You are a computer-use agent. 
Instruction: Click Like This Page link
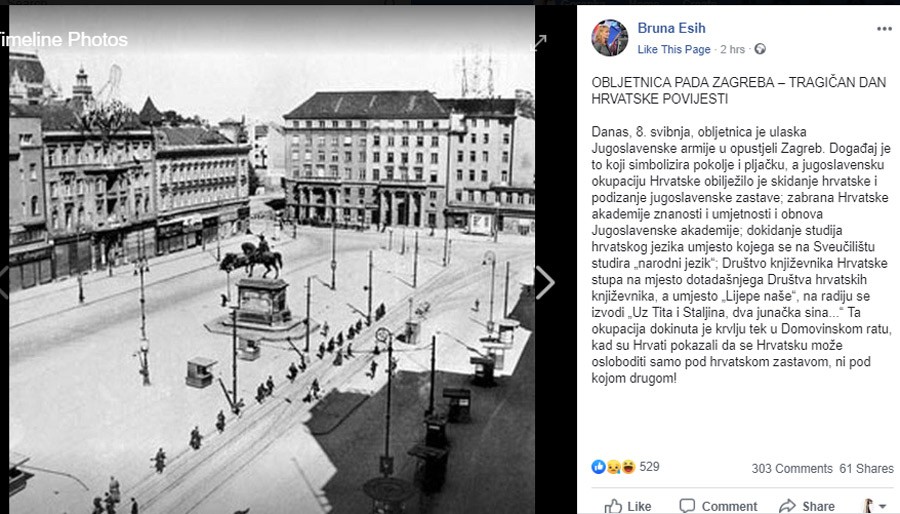[674, 49]
